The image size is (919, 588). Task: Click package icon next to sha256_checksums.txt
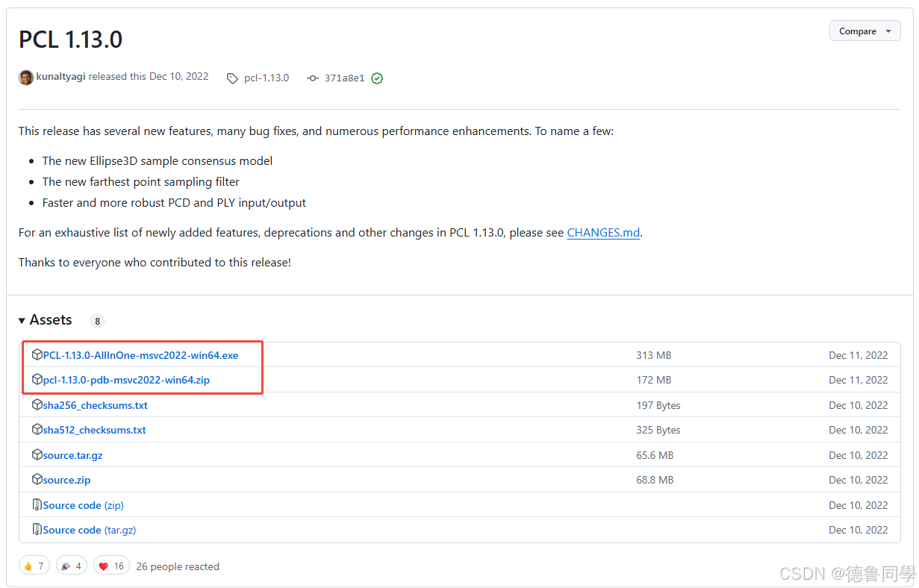pyautogui.click(x=37, y=405)
